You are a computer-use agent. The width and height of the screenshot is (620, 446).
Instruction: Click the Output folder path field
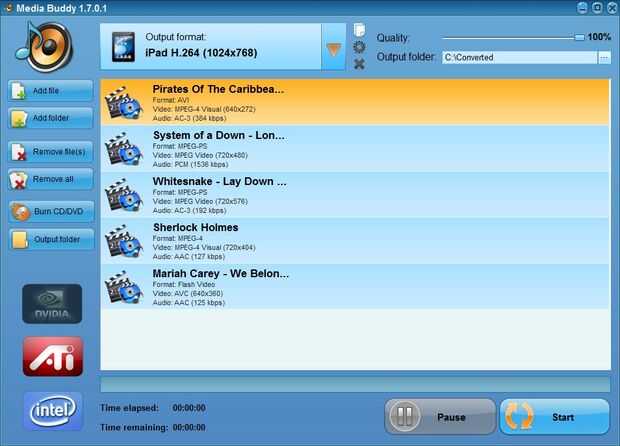click(520, 57)
